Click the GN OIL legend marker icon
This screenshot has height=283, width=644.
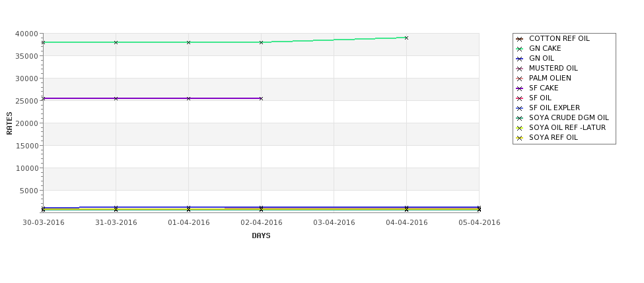point(519,59)
